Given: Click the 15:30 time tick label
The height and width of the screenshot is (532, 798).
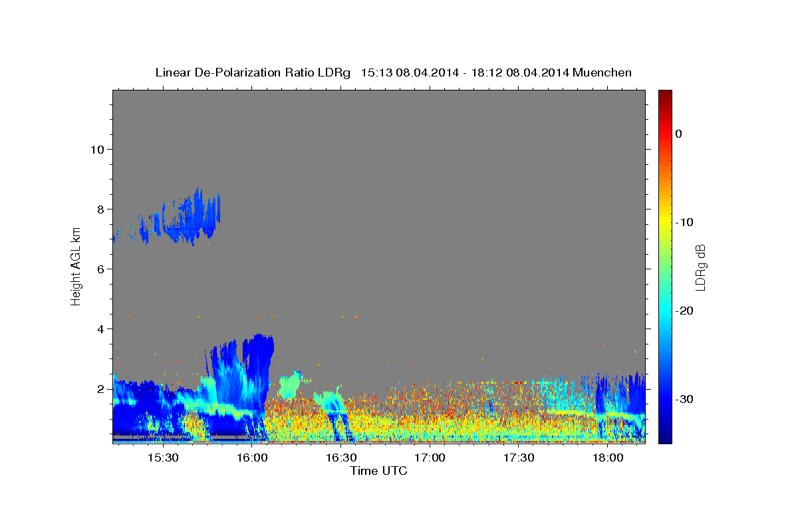Looking at the screenshot, I should [x=163, y=458].
